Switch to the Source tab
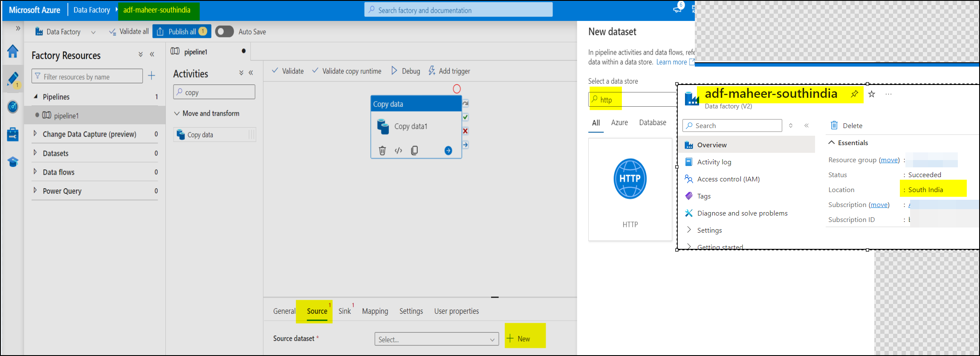 click(x=317, y=311)
